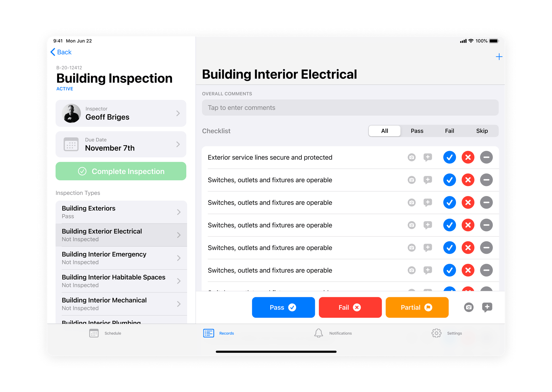Click the plus icon top right corner
This screenshot has width=552, height=392.
(x=499, y=57)
